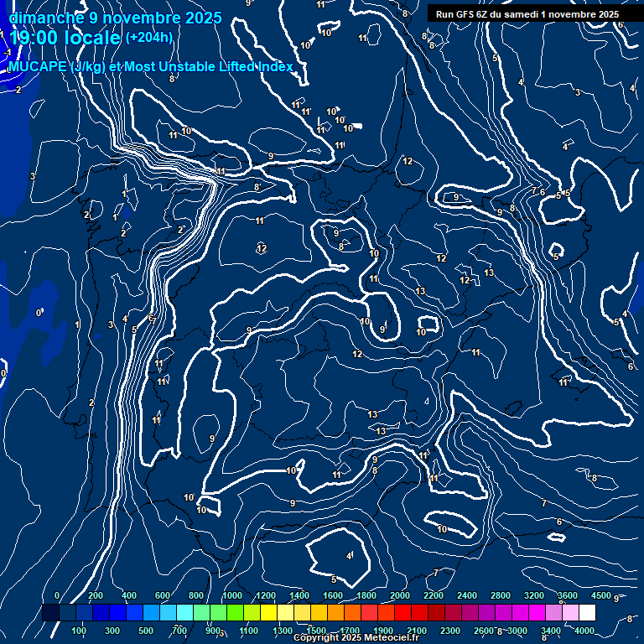Select the blue swatch between 200 and 300
The width and height of the screenshot is (644, 644).
click(x=101, y=612)
